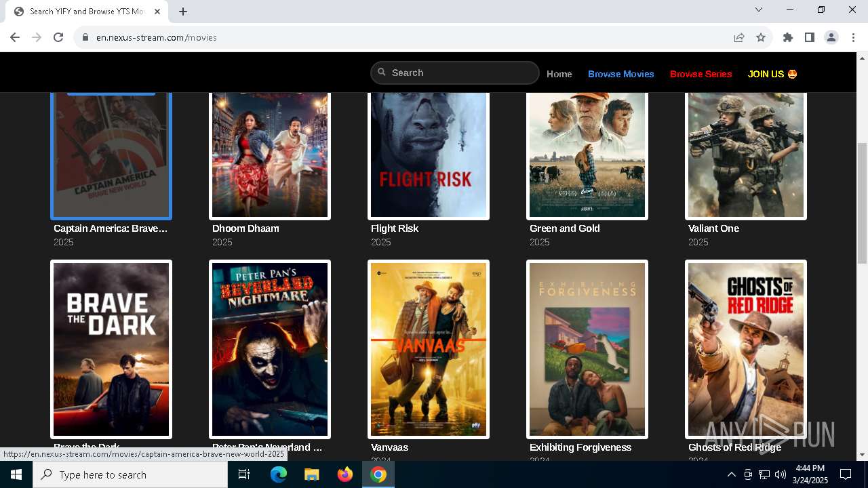Expand the tab search chevron
The image size is (868, 488).
(759, 9)
